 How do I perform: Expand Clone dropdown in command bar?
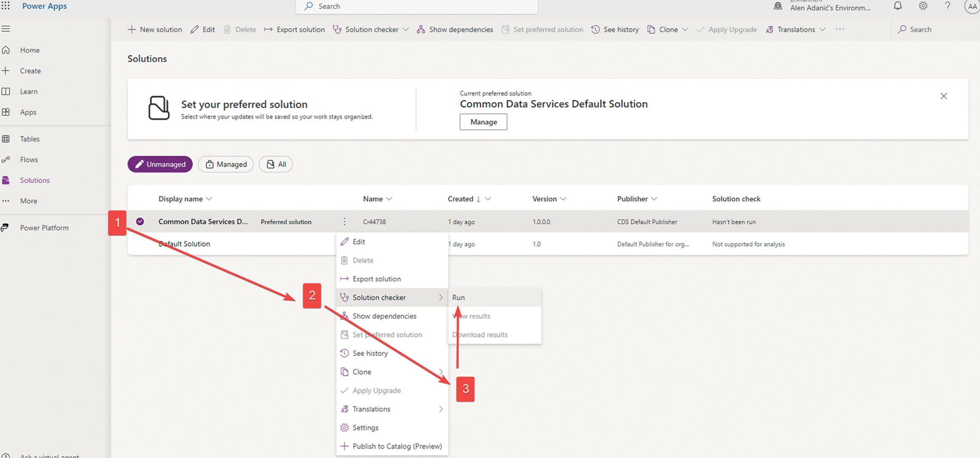click(685, 30)
